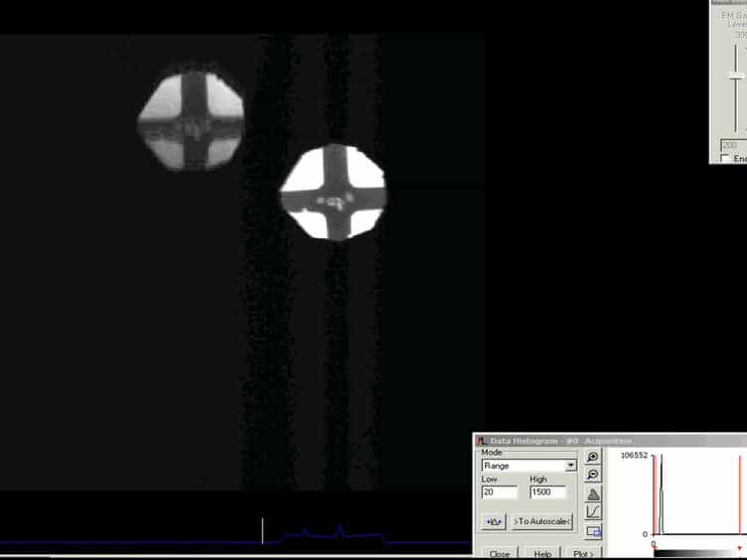Viewport: 747px width, 560px height.
Task: Expand the Plot options button
Action: (x=584, y=554)
